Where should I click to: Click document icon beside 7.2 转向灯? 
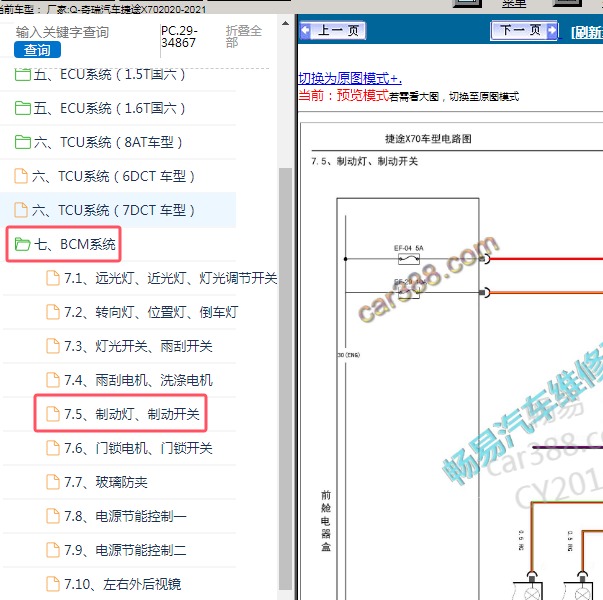[x=53, y=312]
